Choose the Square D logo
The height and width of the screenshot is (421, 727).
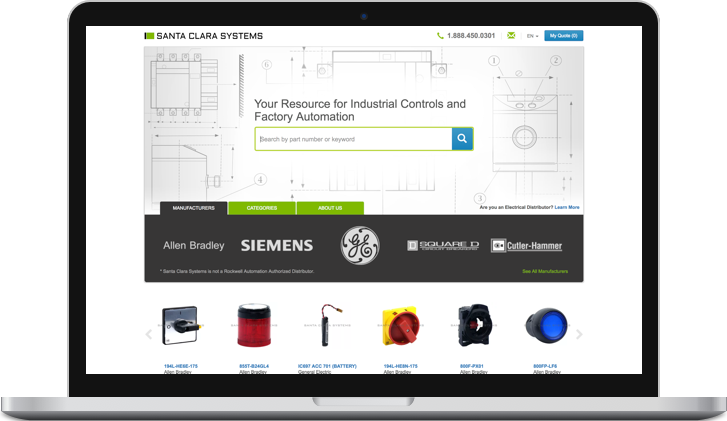(443, 245)
